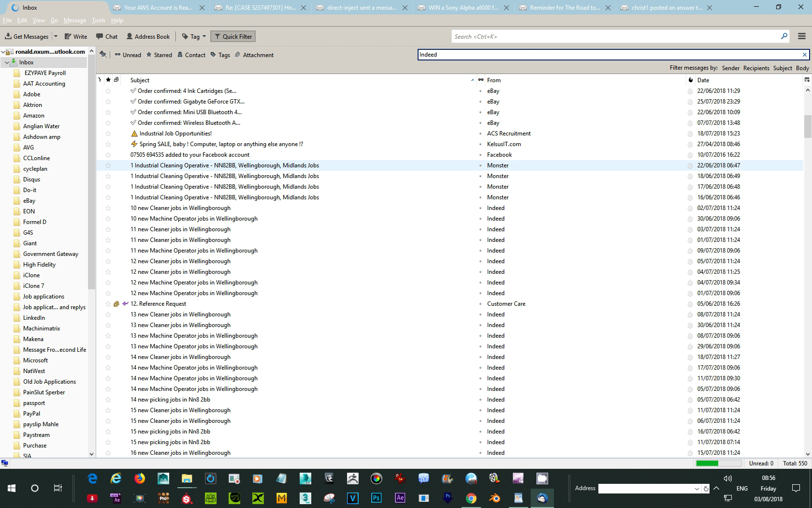Sort by read status column icon
Viewport: 812px width, 508px height.
pos(480,80)
